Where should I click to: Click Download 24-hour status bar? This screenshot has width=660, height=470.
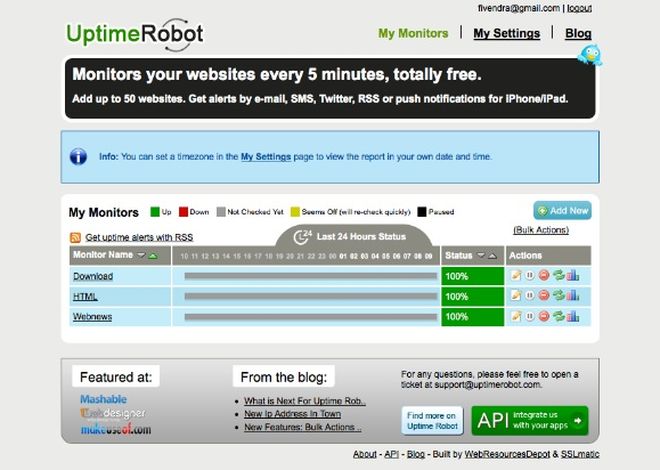point(311,276)
